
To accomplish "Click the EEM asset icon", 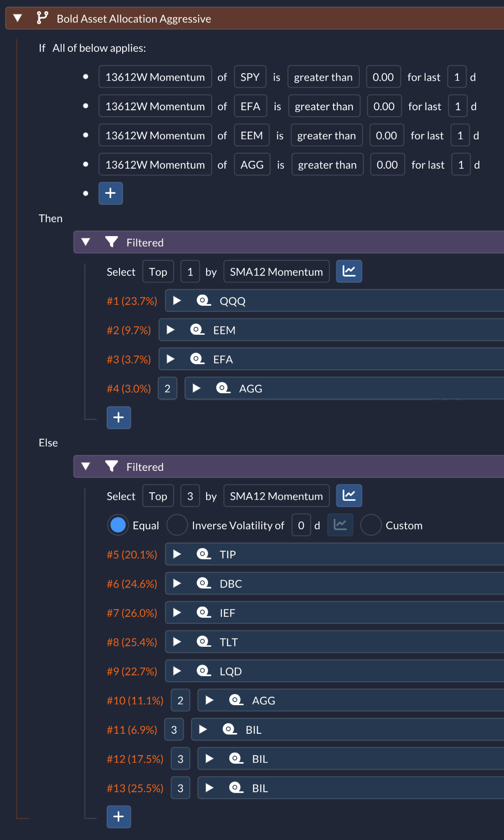I will click(x=197, y=330).
